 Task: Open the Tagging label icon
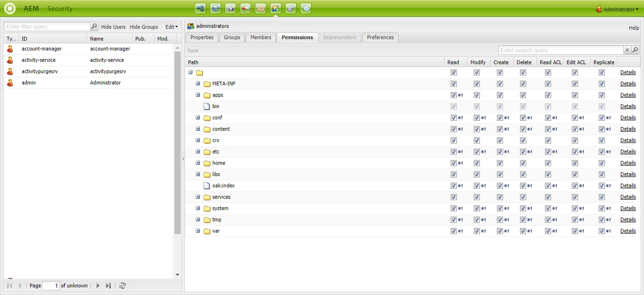[x=306, y=8]
